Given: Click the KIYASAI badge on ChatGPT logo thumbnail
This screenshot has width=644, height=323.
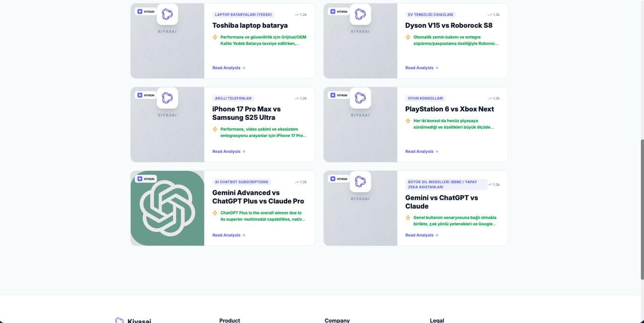Looking at the screenshot, I should [x=146, y=179].
